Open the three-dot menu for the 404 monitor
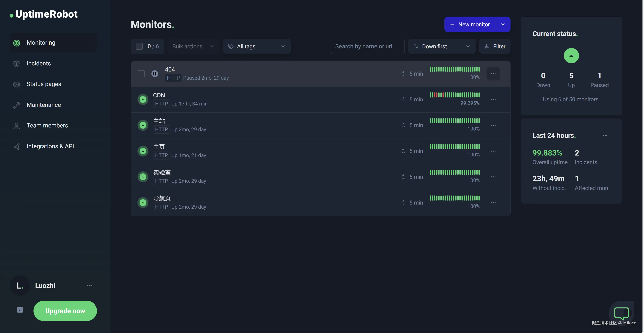This screenshot has height=333, width=644. point(493,74)
